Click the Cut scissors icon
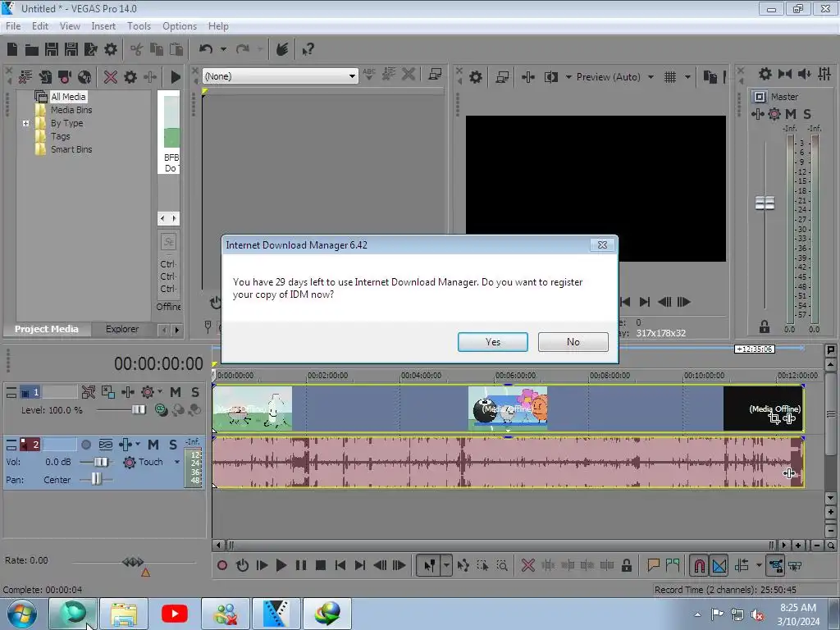Viewport: 840px width, 630px height. [137, 49]
